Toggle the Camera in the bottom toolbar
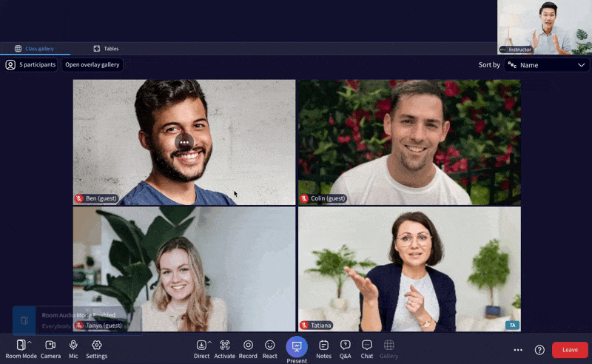This screenshot has width=592, height=364. click(x=50, y=349)
